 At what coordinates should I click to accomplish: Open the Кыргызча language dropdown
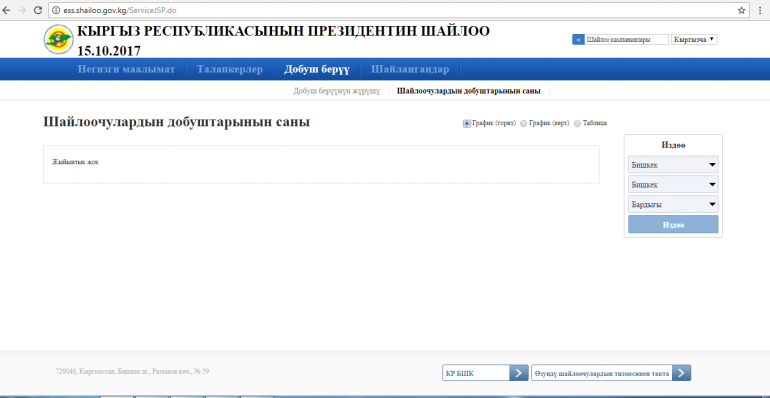694,40
